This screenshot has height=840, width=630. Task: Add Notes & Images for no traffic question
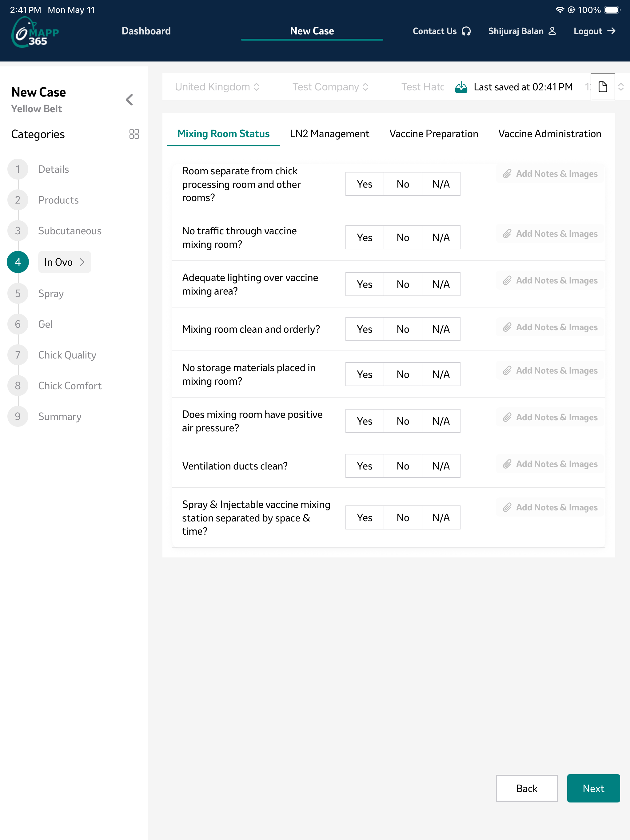(x=550, y=234)
